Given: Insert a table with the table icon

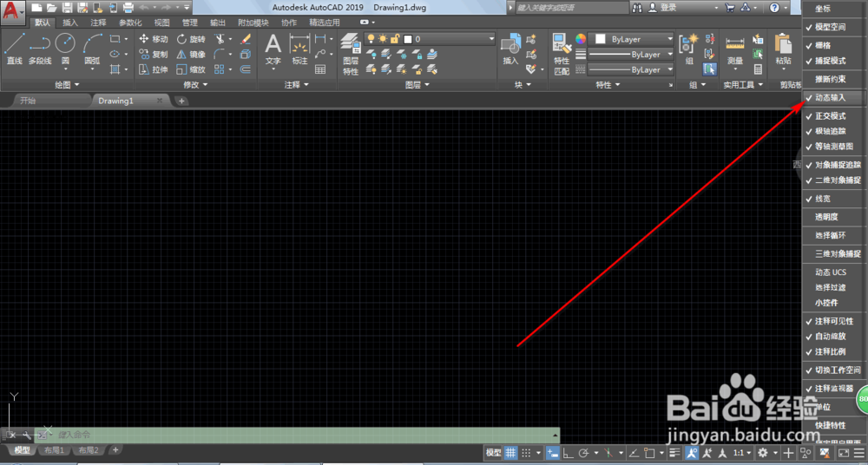Looking at the screenshot, I should (x=320, y=69).
